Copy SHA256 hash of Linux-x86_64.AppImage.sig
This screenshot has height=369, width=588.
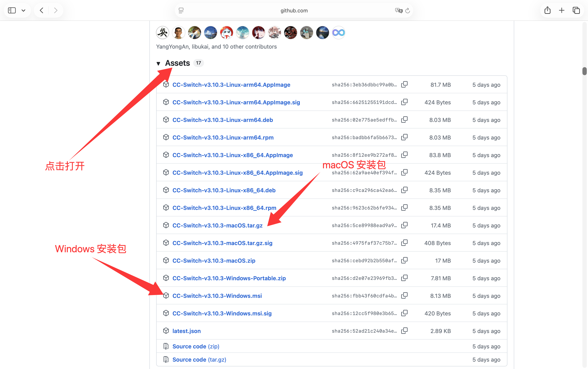404,172
